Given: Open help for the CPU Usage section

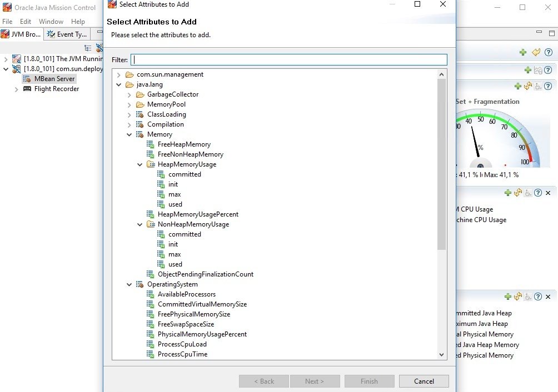Looking at the screenshot, I should (x=538, y=193).
